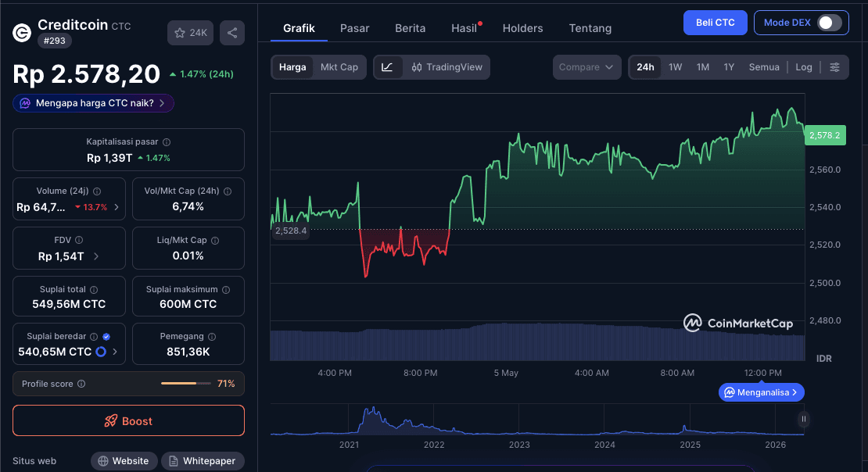Click info icon next to Volume (24j)
868x472 pixels.
(x=97, y=191)
